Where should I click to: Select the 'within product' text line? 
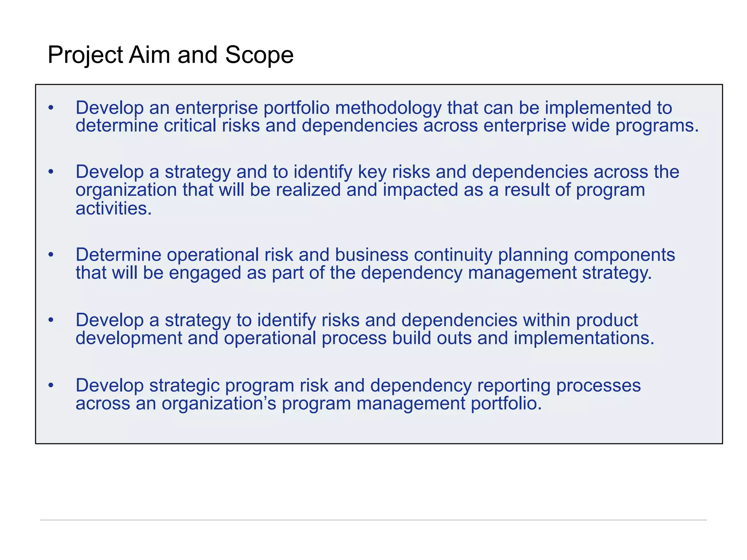click(357, 320)
